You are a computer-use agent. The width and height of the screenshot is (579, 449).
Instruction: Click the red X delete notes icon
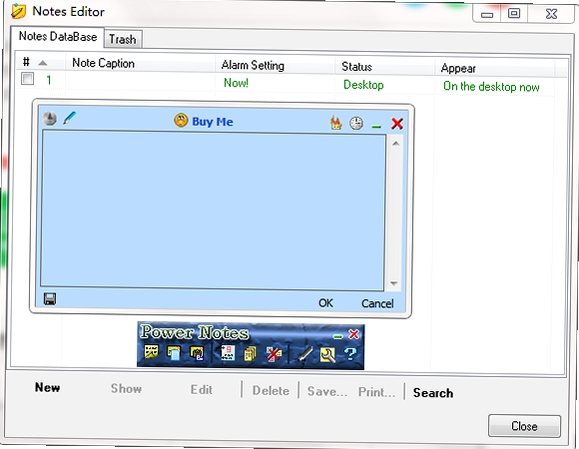coord(274,354)
